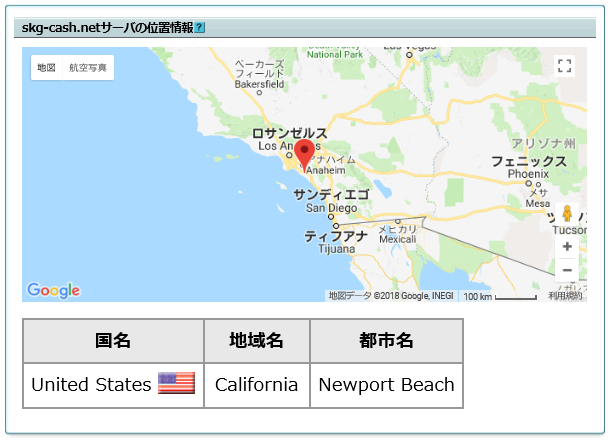Click the 都市名 column header
The height and width of the screenshot is (441, 611).
tap(387, 341)
